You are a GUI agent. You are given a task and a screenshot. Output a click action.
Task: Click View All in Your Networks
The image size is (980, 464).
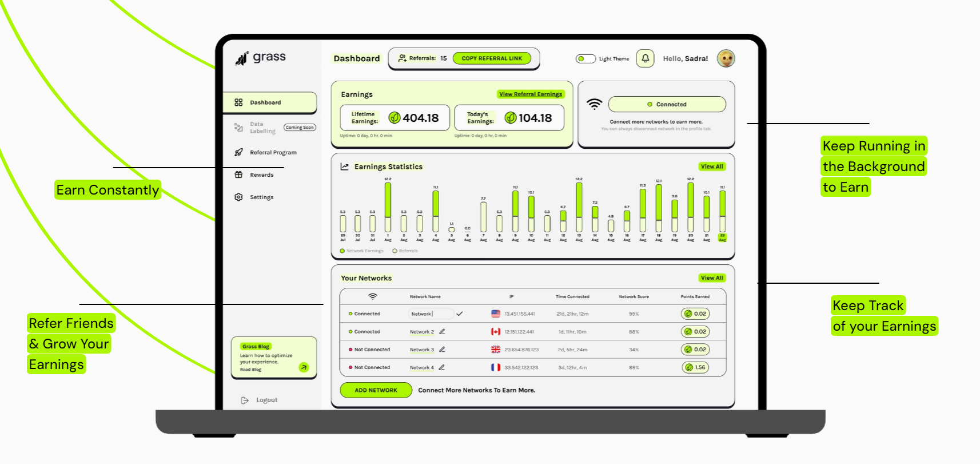pyautogui.click(x=712, y=278)
